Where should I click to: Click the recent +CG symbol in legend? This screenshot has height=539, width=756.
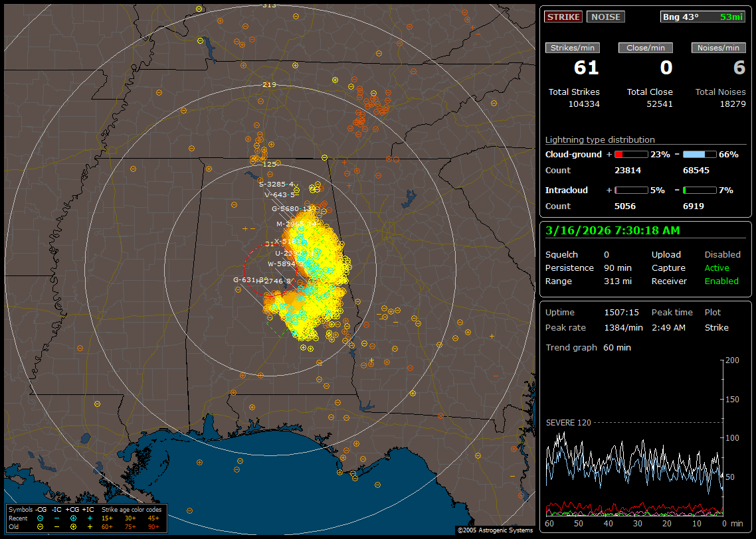coord(73,518)
